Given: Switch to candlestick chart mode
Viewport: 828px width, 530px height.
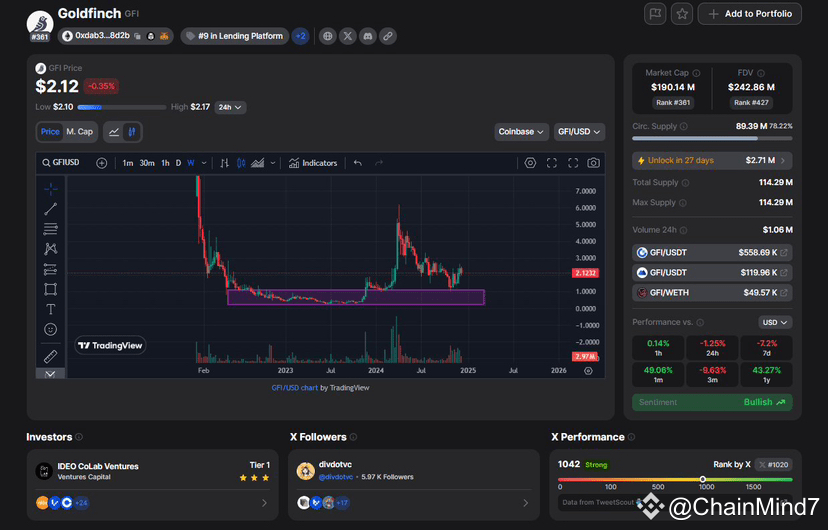Looking at the screenshot, I should click(x=133, y=132).
